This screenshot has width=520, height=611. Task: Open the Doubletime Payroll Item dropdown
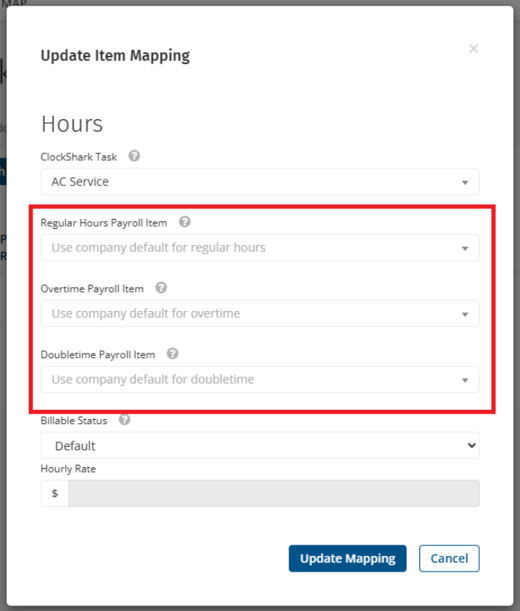260,379
